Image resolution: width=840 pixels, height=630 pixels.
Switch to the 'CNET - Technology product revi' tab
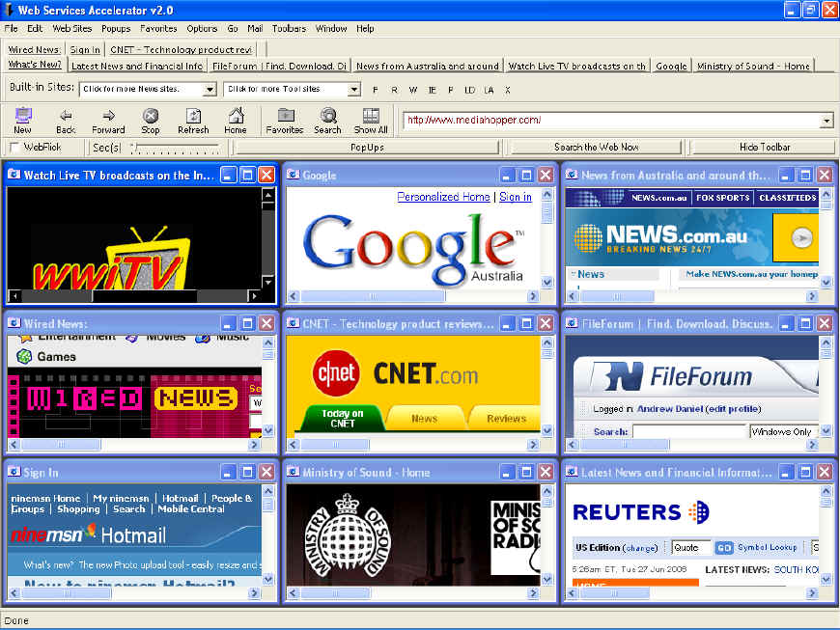[182, 49]
